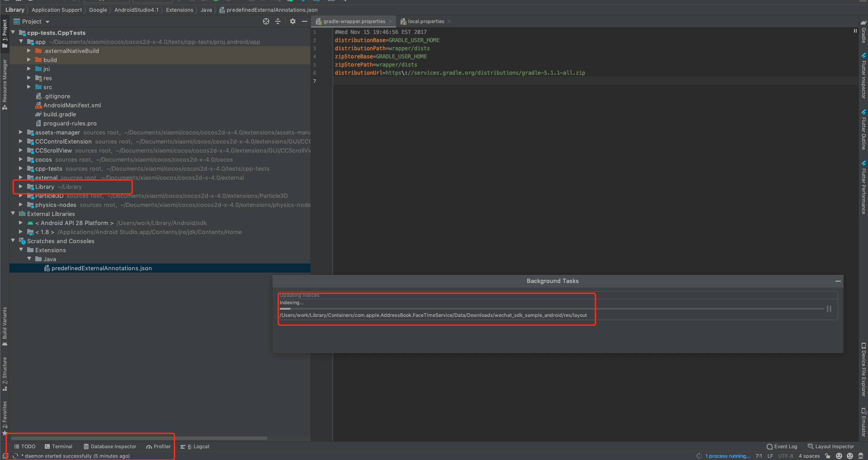Toggle tool window bars using bottom-left corner icon

coord(5,456)
